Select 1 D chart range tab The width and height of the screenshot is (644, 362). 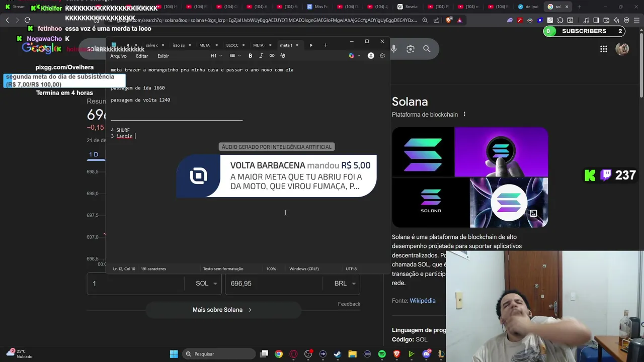(x=94, y=154)
